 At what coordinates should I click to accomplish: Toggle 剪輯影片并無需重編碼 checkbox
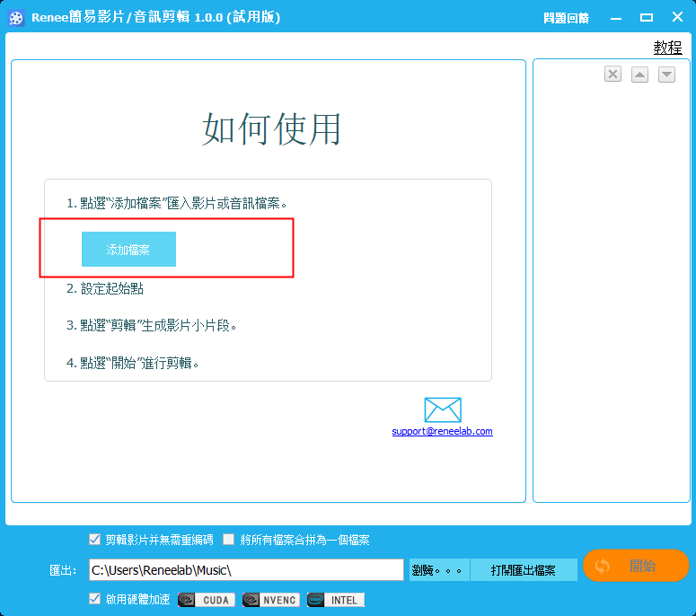click(94, 539)
